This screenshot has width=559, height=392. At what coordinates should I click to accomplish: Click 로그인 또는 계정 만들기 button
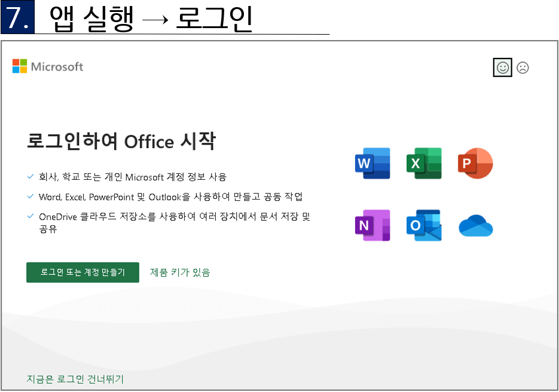83,272
